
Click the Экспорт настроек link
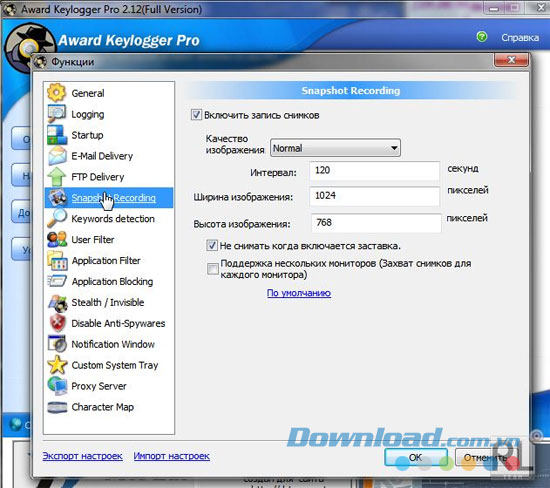82,456
